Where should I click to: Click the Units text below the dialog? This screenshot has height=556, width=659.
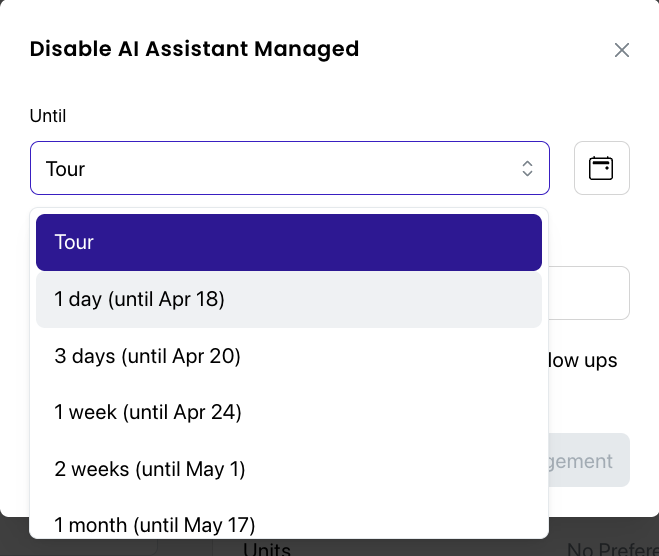click(x=267, y=549)
